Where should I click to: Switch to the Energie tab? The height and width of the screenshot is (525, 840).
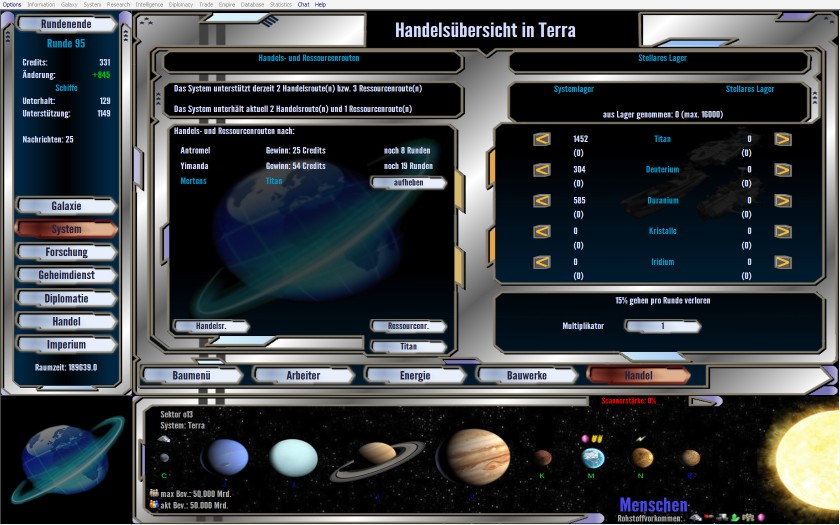pyautogui.click(x=415, y=375)
